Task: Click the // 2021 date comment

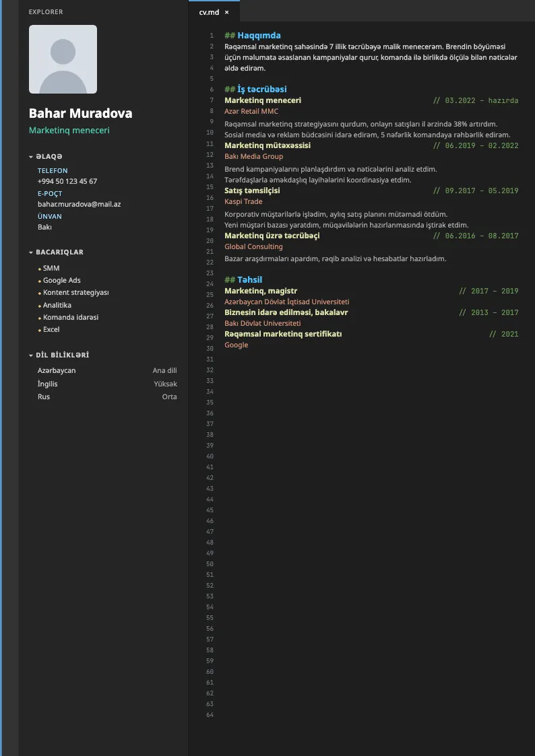Action: [504, 334]
